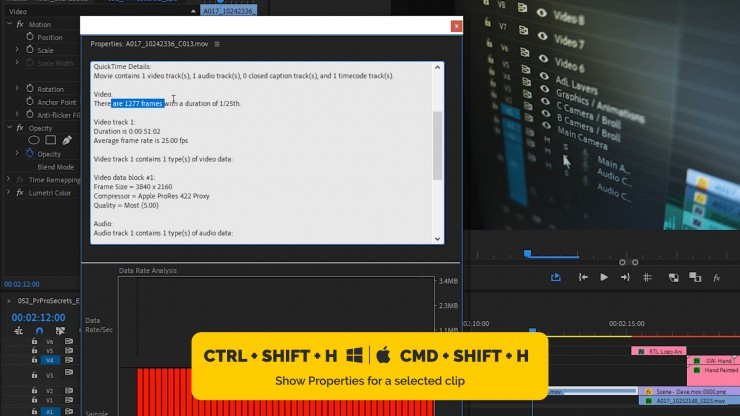Screen dimensions: 740x416
Task: Expand the Rotation property
Action: 17,88
